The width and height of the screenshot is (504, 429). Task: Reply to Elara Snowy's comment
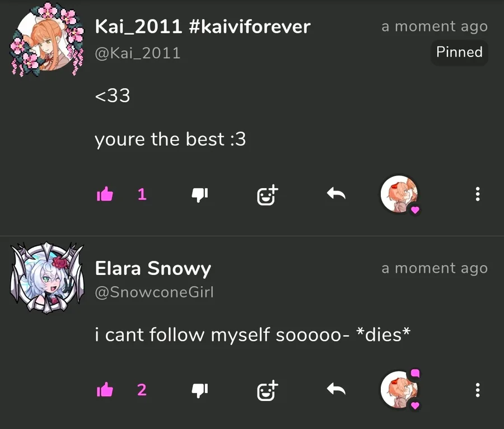pos(336,389)
